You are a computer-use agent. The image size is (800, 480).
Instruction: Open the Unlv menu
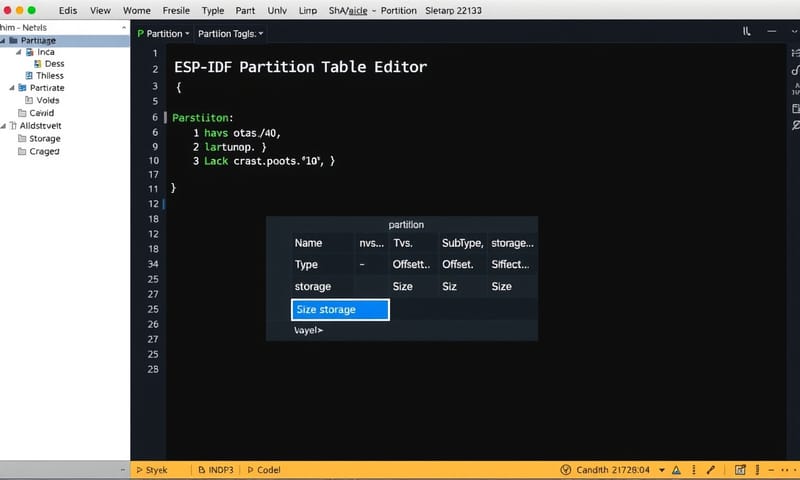coord(277,10)
